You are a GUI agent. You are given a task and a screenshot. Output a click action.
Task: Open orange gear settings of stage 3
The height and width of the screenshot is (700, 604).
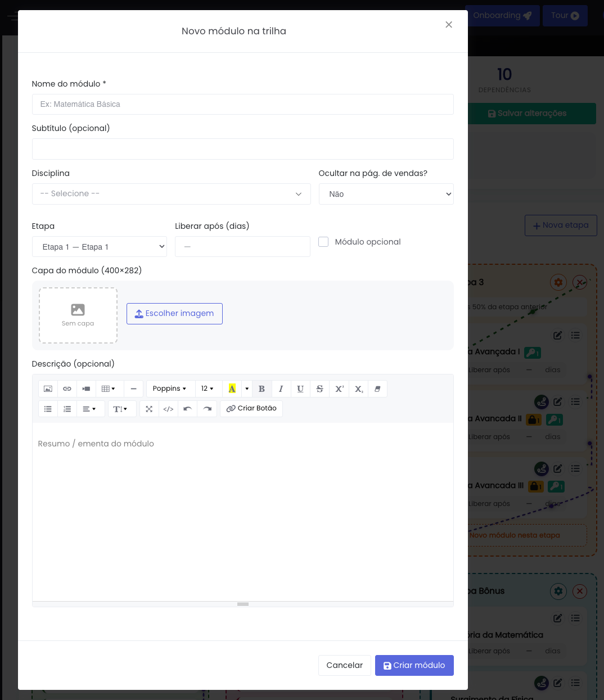(558, 282)
